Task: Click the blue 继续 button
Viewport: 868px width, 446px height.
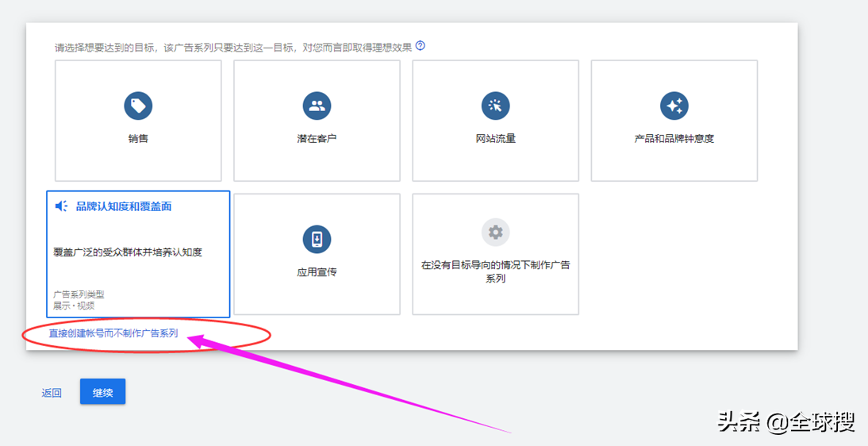Action: (x=103, y=392)
